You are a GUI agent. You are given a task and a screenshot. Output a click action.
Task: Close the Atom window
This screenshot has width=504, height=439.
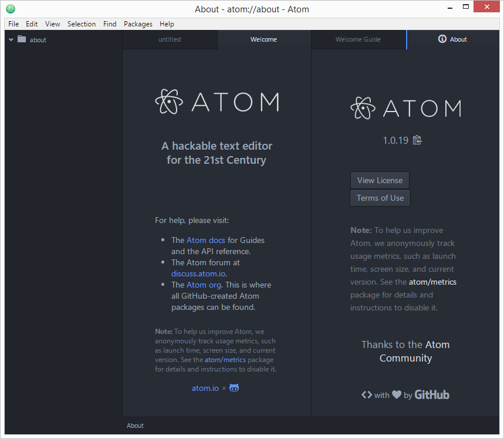pos(486,7)
